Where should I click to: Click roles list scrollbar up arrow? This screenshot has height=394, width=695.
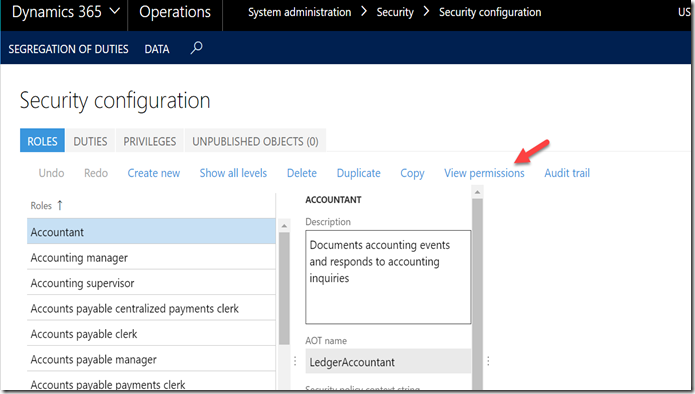(x=284, y=226)
